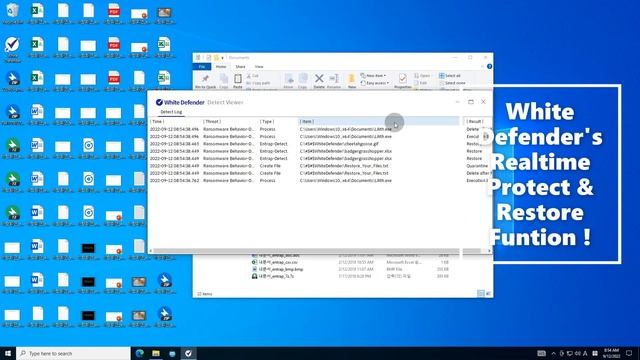Click the network icon in system tray

569,353
